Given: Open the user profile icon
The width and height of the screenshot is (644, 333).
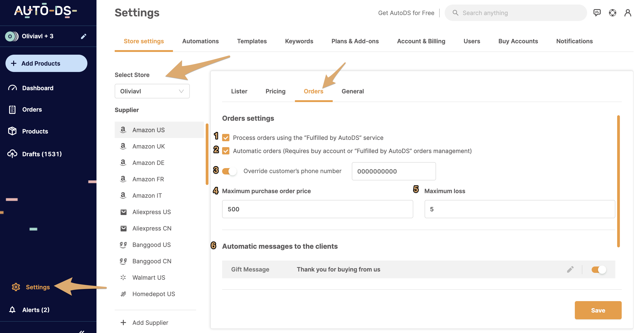Looking at the screenshot, I should [x=628, y=13].
